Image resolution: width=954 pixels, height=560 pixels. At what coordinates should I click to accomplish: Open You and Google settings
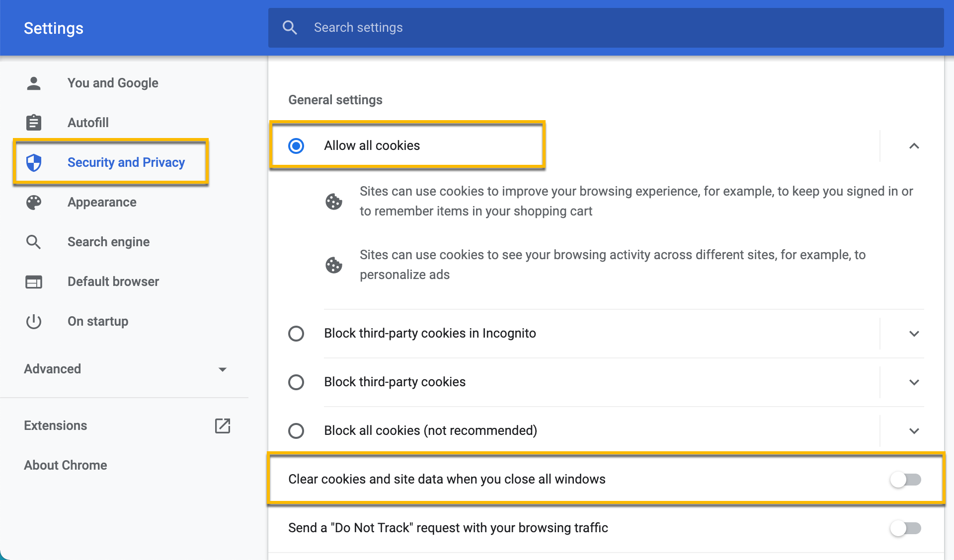pyautogui.click(x=113, y=83)
